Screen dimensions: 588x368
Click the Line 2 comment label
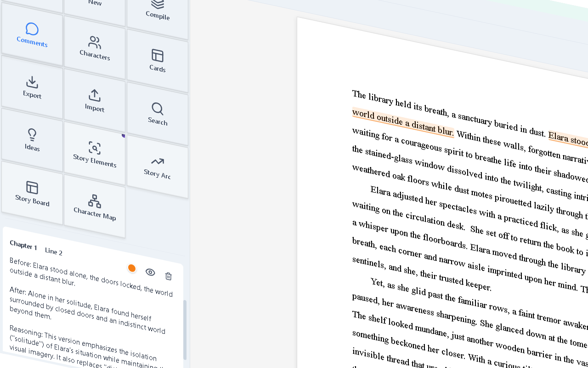pyautogui.click(x=54, y=251)
